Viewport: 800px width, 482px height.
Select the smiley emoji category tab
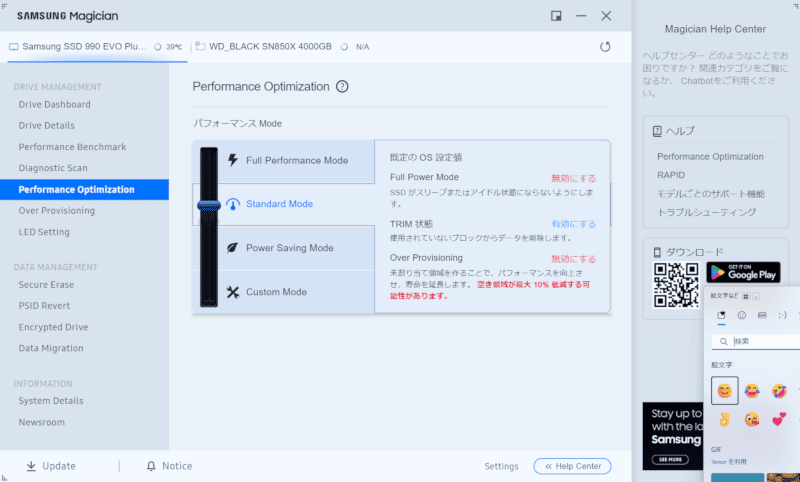coord(741,315)
